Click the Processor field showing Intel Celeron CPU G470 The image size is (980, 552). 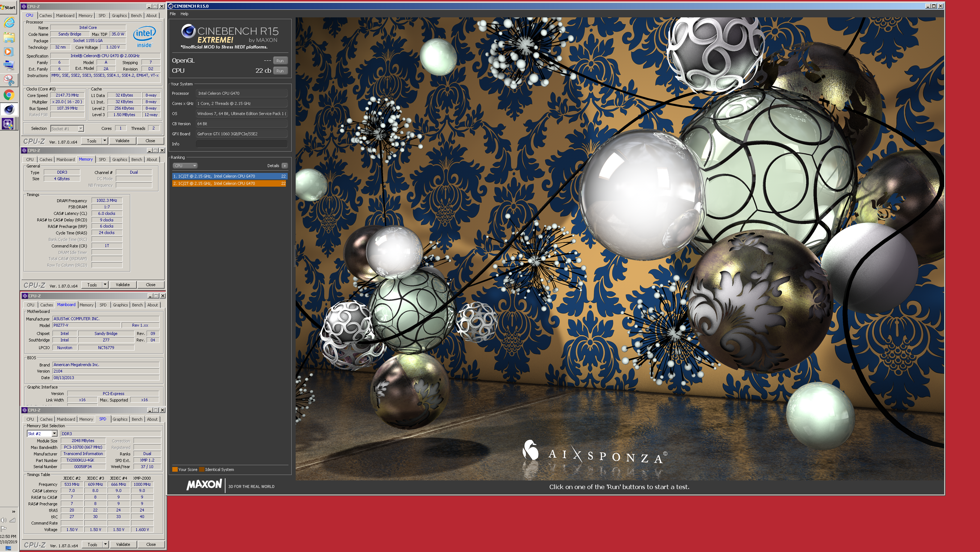(x=241, y=94)
